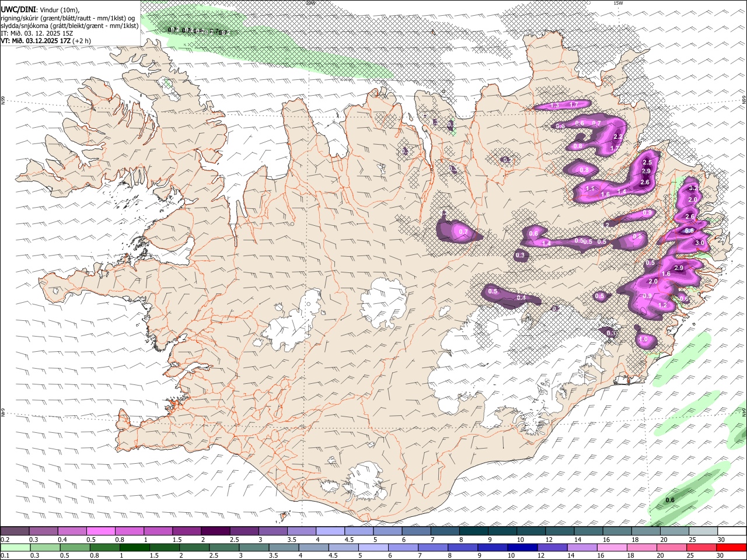This screenshot has width=747, height=560.
Task: Click the bright pink 0.5 swatch, upper legend row
Action: tap(101, 531)
